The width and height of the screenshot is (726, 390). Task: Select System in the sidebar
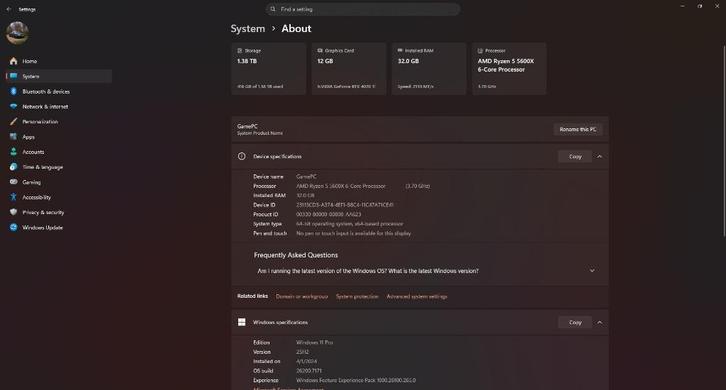[59, 76]
